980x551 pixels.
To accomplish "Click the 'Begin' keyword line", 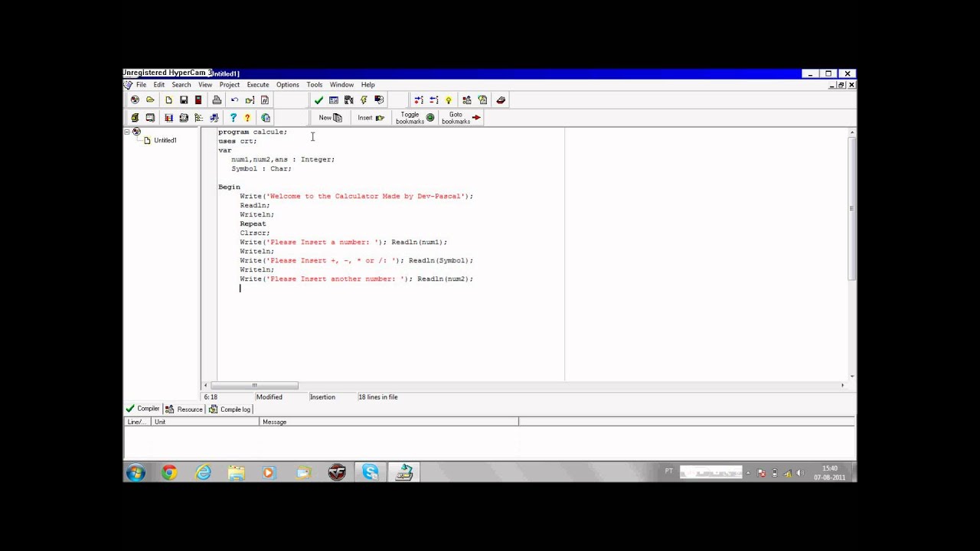I will pyautogui.click(x=229, y=187).
